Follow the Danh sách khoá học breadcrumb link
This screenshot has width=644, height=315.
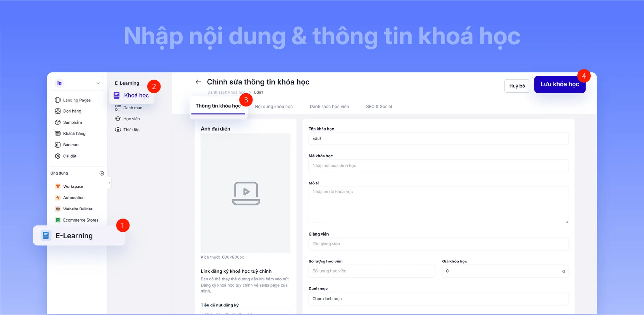[x=227, y=92]
